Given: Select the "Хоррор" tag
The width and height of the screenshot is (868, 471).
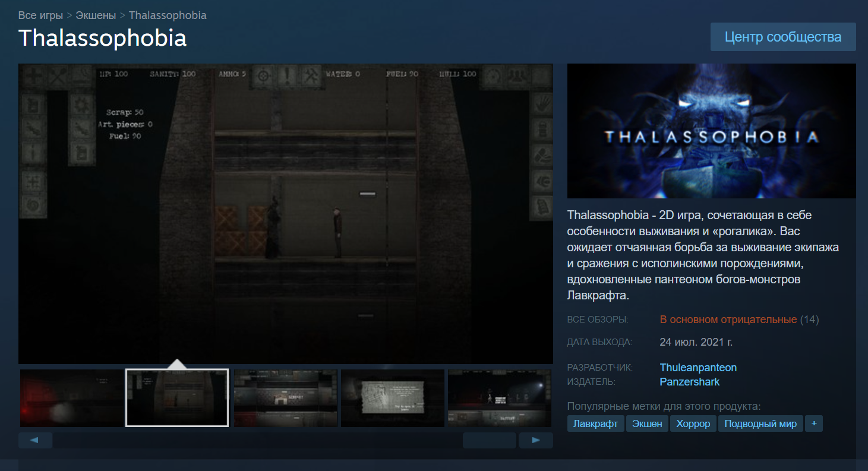Looking at the screenshot, I should pos(693,424).
